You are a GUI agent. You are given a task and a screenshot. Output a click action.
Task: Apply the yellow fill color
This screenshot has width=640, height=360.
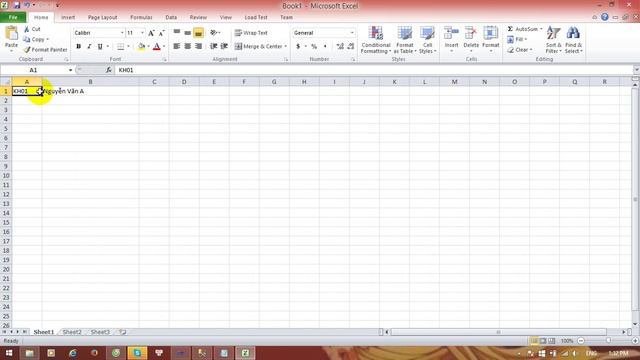pyautogui.click(x=141, y=47)
